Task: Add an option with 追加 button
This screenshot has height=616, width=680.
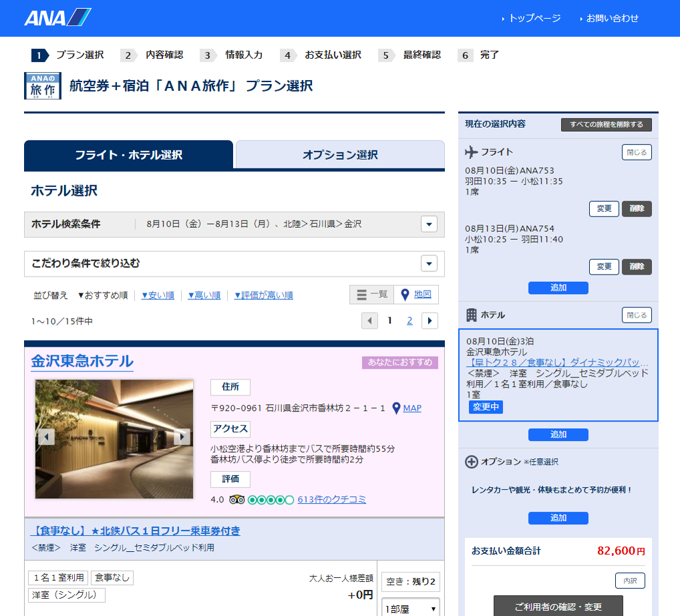Action: [558, 518]
